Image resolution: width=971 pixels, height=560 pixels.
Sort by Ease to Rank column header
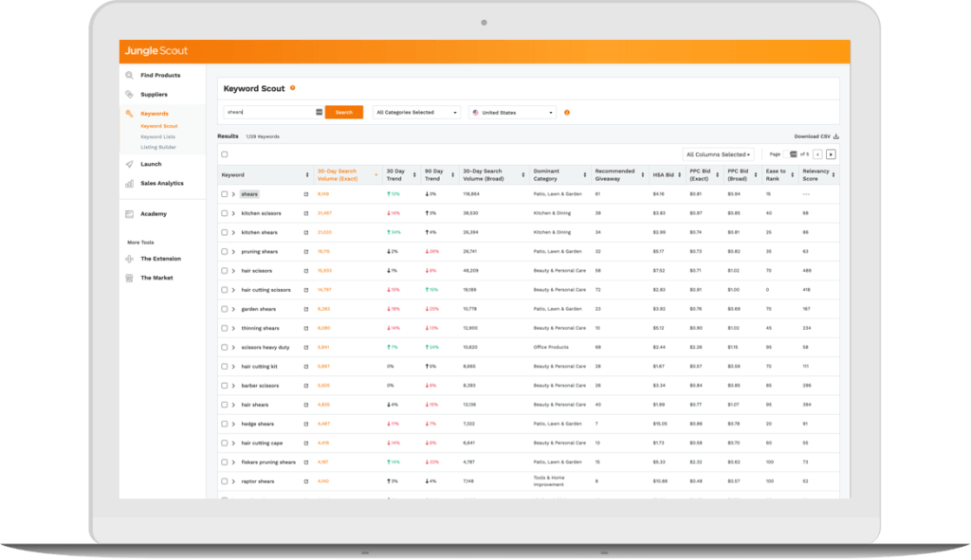coord(779,175)
